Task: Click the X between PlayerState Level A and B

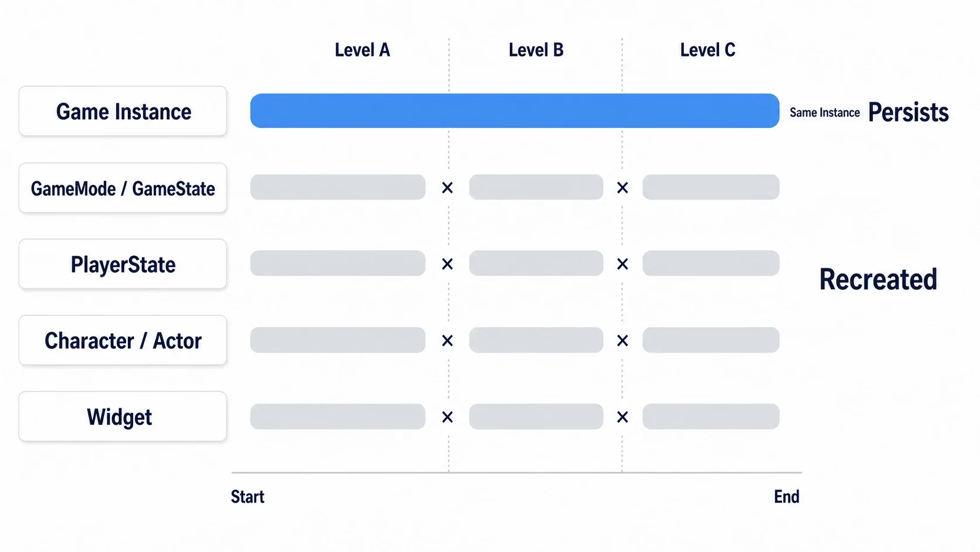Action: (447, 264)
